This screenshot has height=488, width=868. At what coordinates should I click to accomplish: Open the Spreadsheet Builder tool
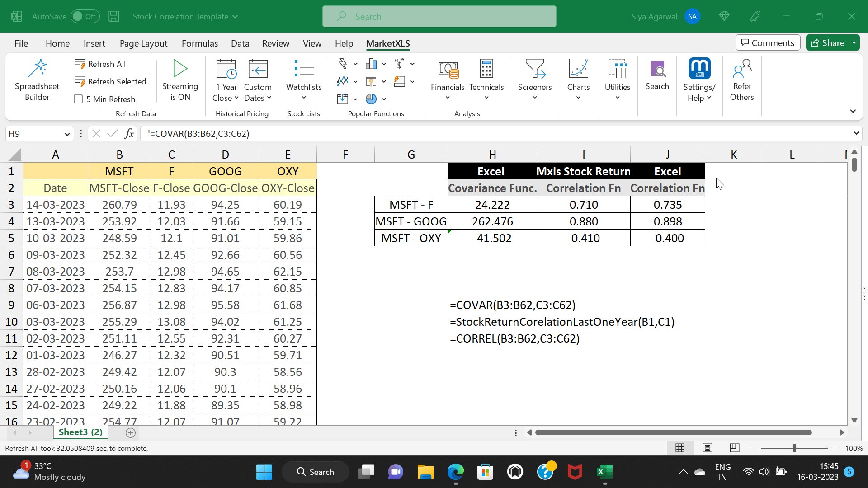(37, 80)
